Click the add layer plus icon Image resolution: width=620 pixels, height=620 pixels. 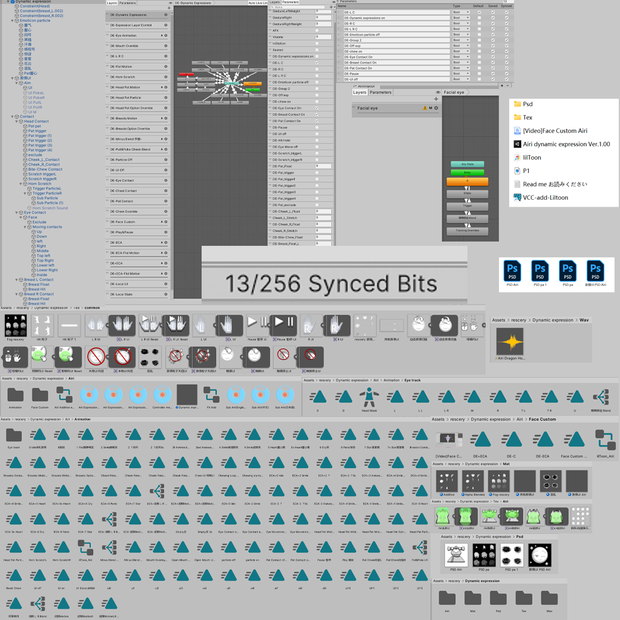coord(436,99)
